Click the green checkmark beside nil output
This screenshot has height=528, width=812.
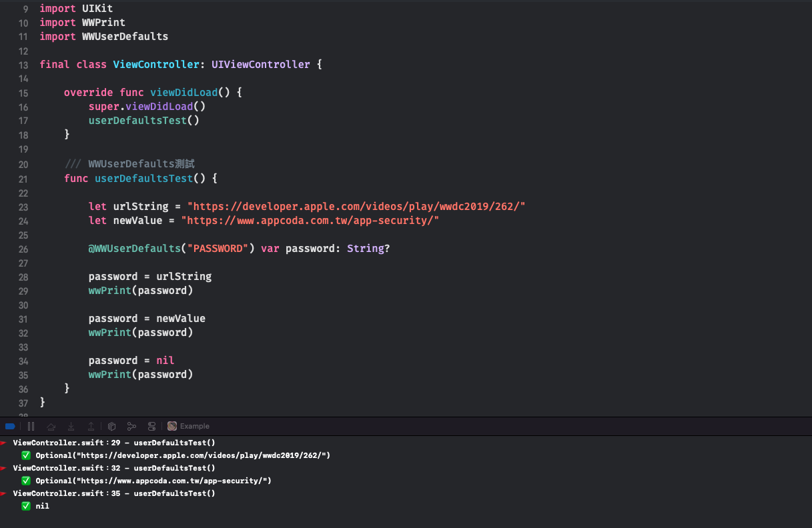click(x=26, y=506)
